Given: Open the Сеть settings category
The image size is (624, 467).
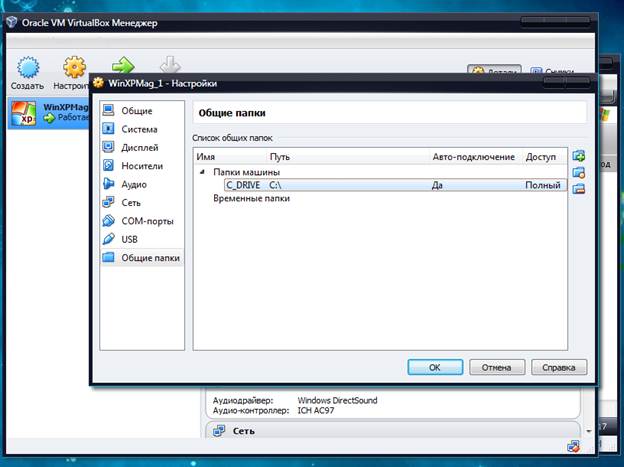Looking at the screenshot, I should (142, 203).
